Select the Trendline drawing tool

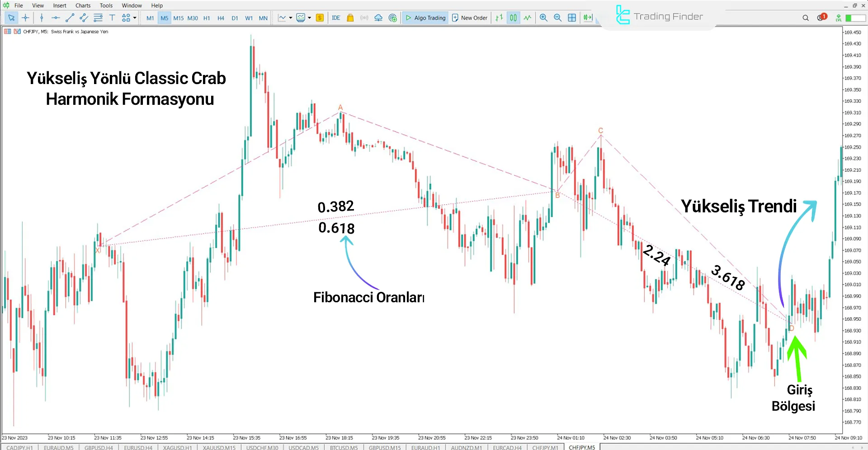(70, 18)
